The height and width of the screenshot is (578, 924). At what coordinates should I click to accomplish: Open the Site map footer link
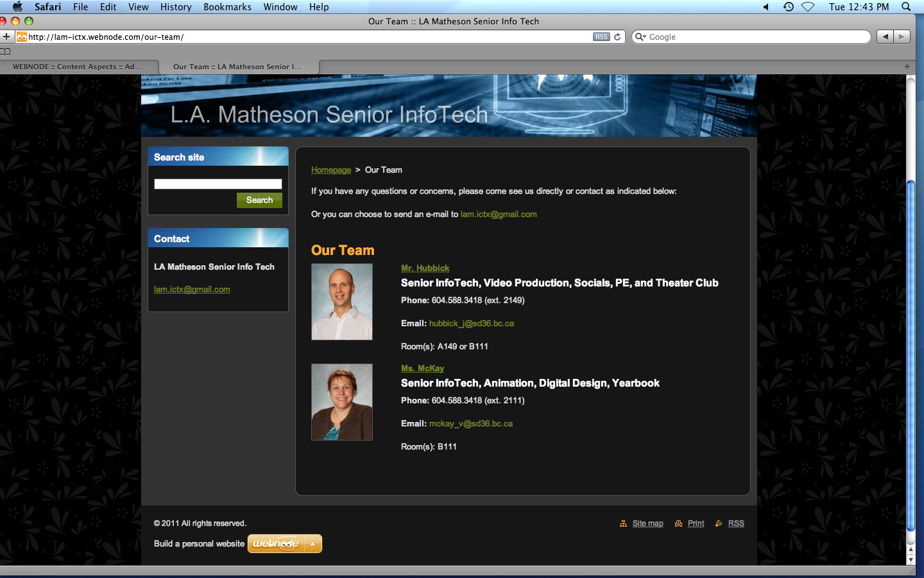(x=647, y=523)
